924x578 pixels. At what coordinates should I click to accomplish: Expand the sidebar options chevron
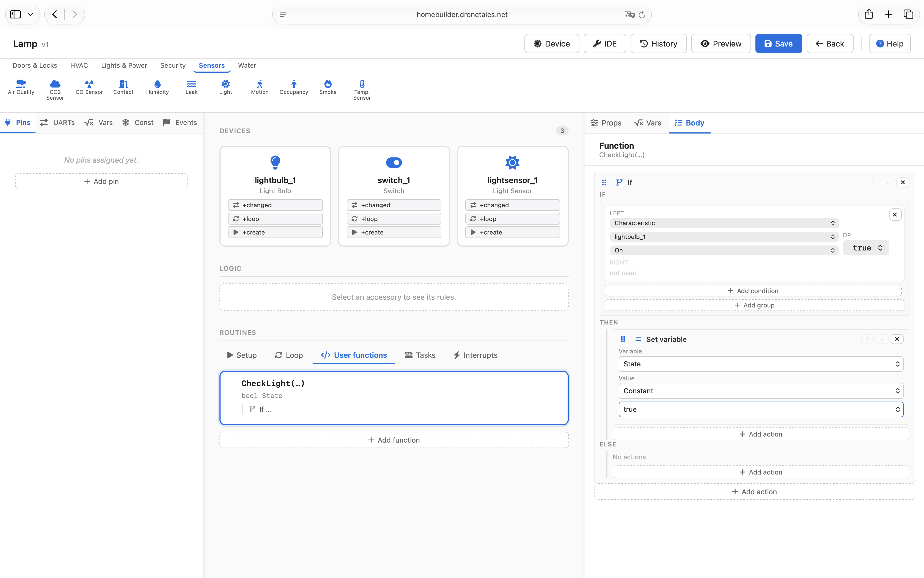click(x=30, y=14)
